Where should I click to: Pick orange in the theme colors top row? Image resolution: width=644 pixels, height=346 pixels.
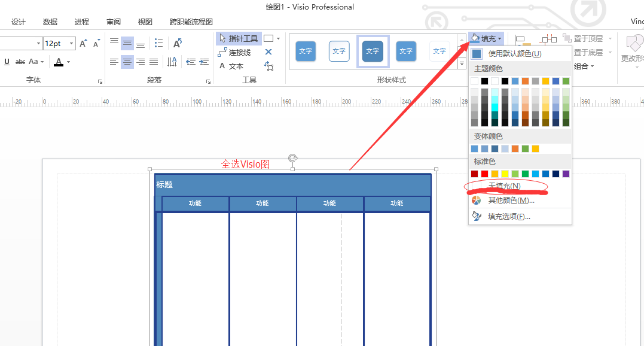click(525, 81)
